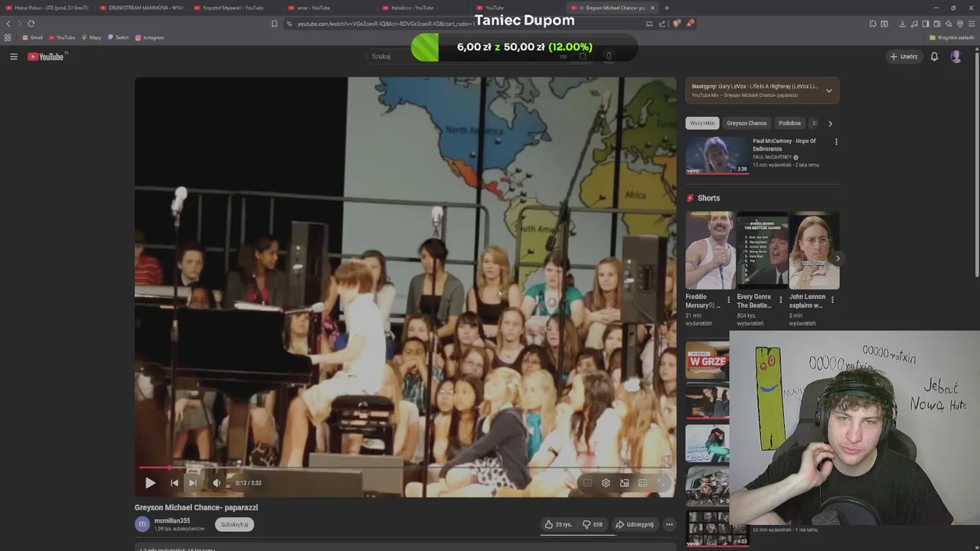
Task: Open the YouTube guide hamburger menu
Action: [13, 57]
